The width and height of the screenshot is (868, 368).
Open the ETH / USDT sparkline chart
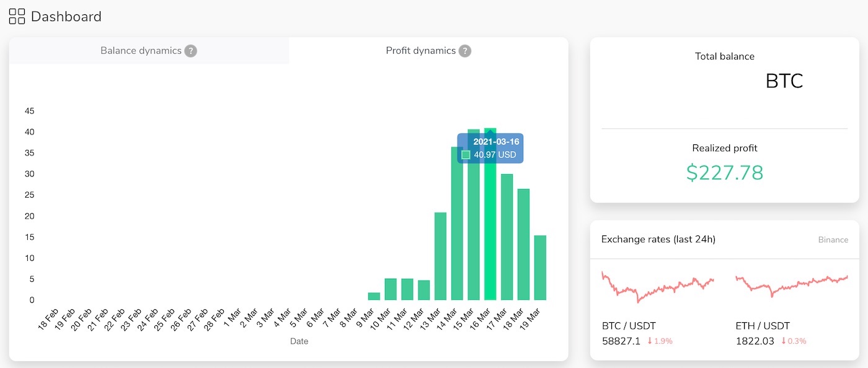click(x=791, y=286)
